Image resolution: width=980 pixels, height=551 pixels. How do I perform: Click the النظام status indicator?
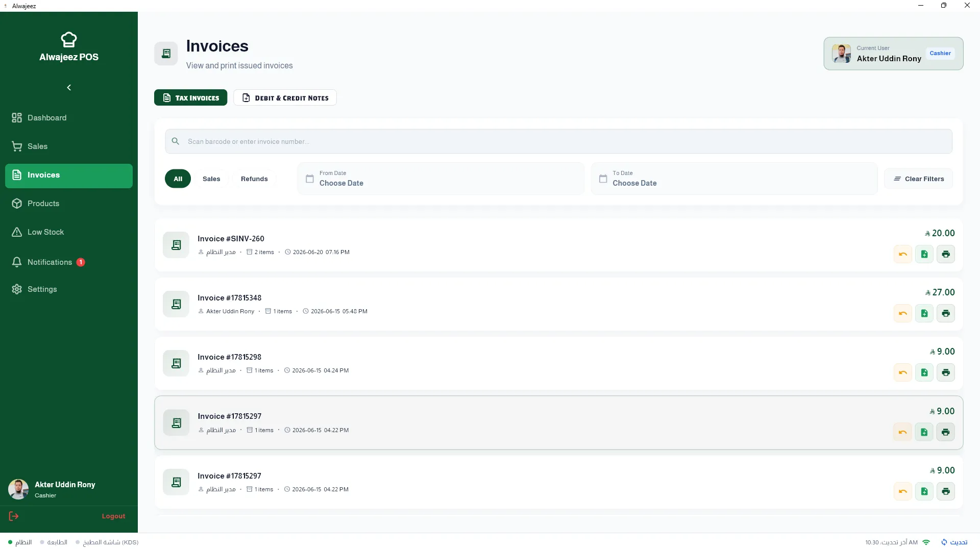point(20,542)
